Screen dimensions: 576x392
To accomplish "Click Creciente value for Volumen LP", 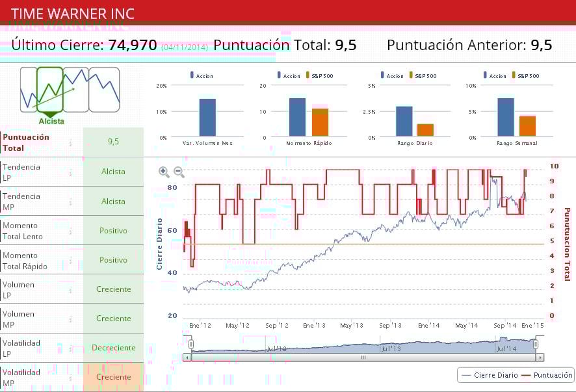I will pyautogui.click(x=114, y=289).
